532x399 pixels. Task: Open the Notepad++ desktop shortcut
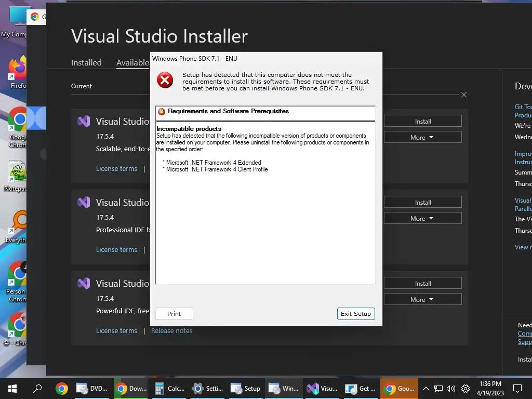click(16, 176)
